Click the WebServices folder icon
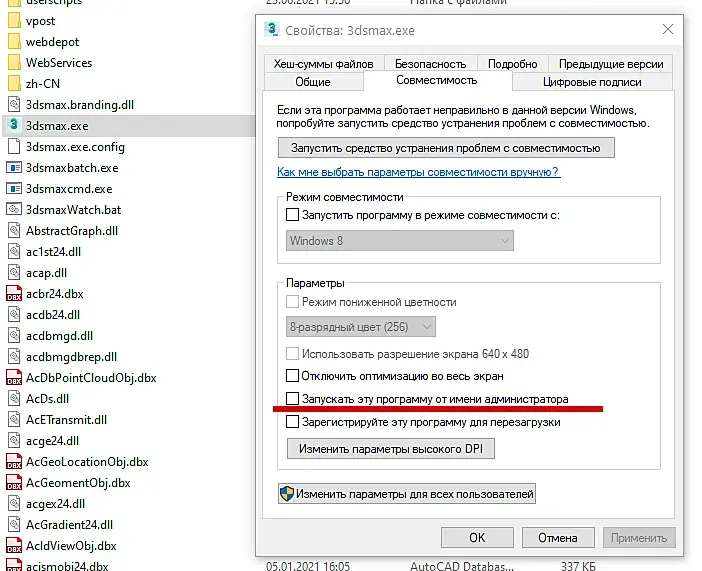702x571 pixels. [14, 63]
